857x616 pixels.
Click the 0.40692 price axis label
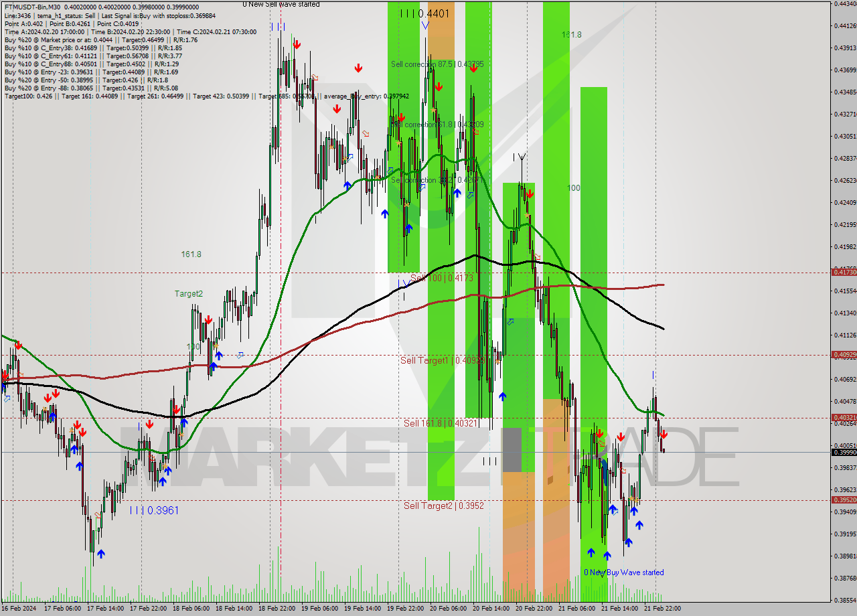[x=844, y=379]
